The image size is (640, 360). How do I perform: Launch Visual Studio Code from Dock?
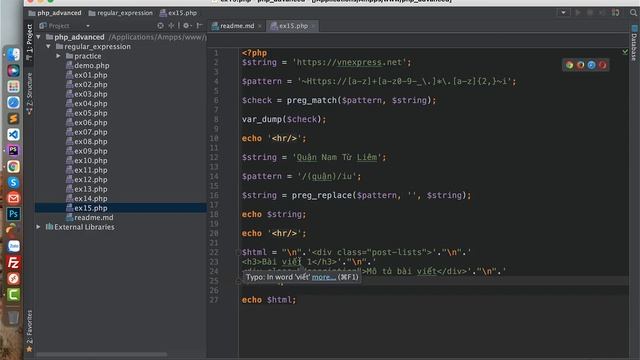[13, 134]
